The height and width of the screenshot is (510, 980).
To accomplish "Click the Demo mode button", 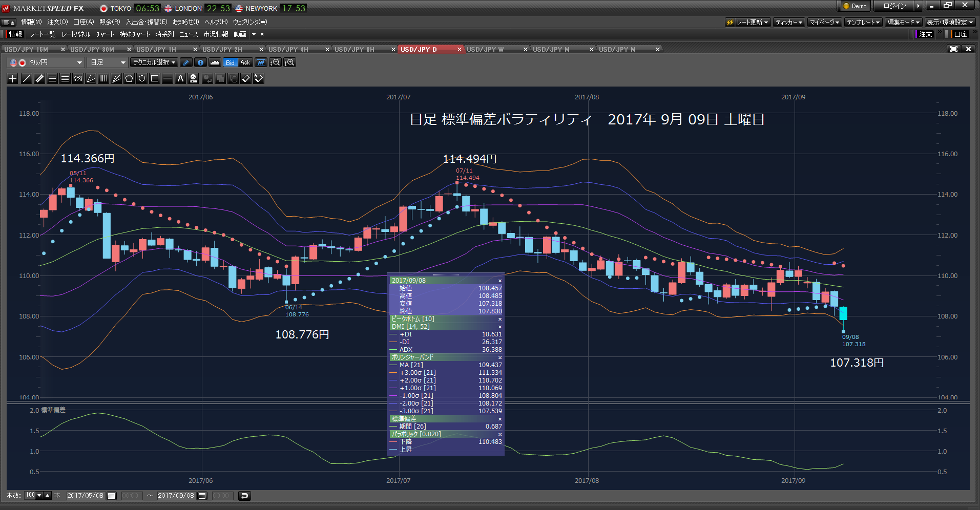I will pos(855,6).
